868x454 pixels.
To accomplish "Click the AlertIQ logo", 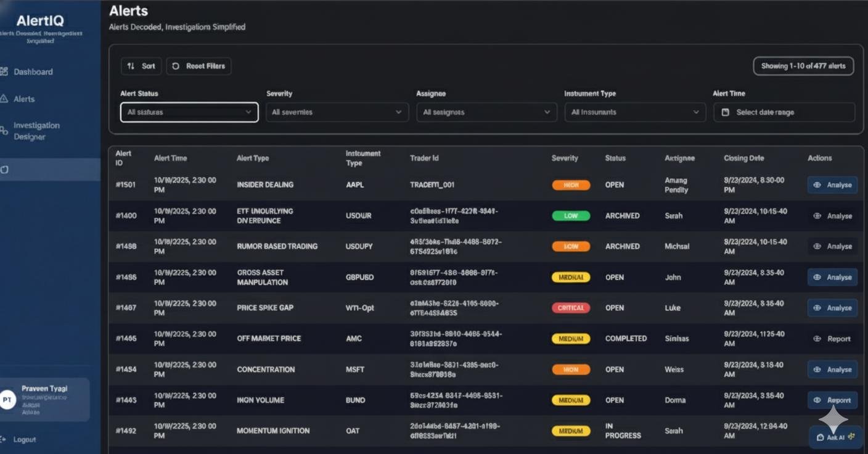I will coord(40,21).
